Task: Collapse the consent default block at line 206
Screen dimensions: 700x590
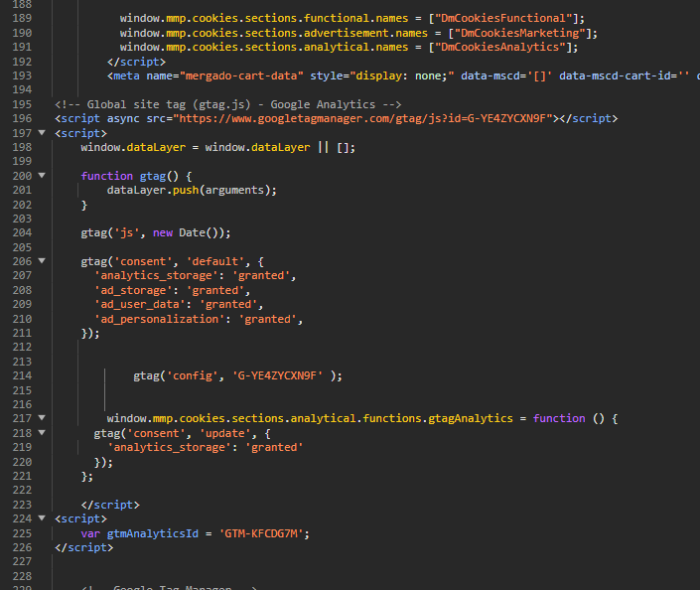Action: (42, 261)
